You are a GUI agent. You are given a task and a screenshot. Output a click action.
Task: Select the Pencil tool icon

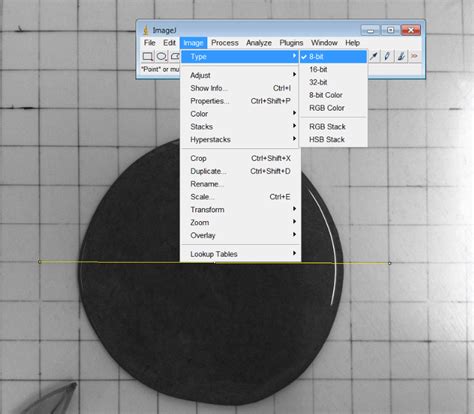[x=387, y=56]
